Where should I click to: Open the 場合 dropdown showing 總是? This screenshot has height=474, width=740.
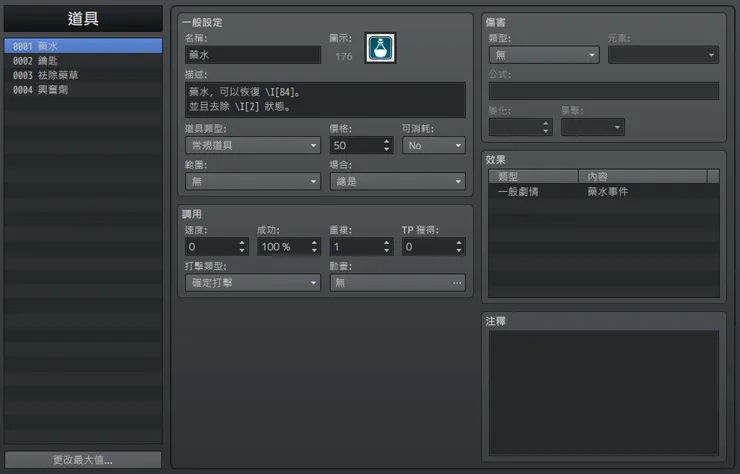click(x=398, y=181)
